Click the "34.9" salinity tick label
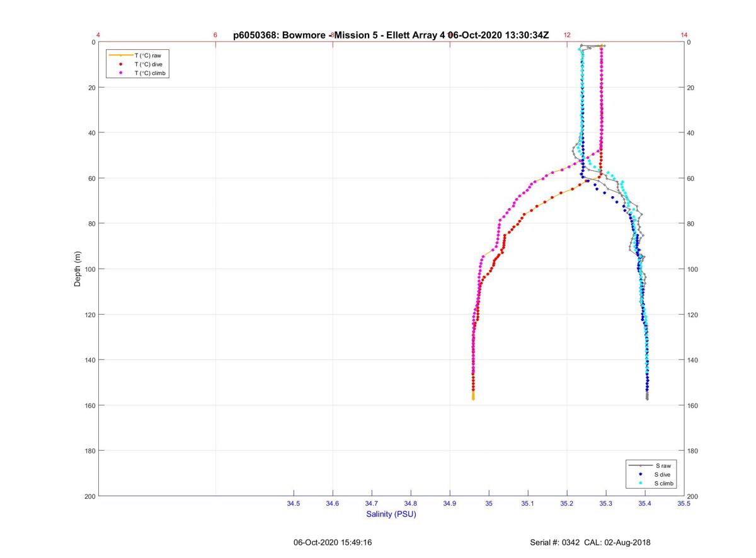 tap(450, 503)
